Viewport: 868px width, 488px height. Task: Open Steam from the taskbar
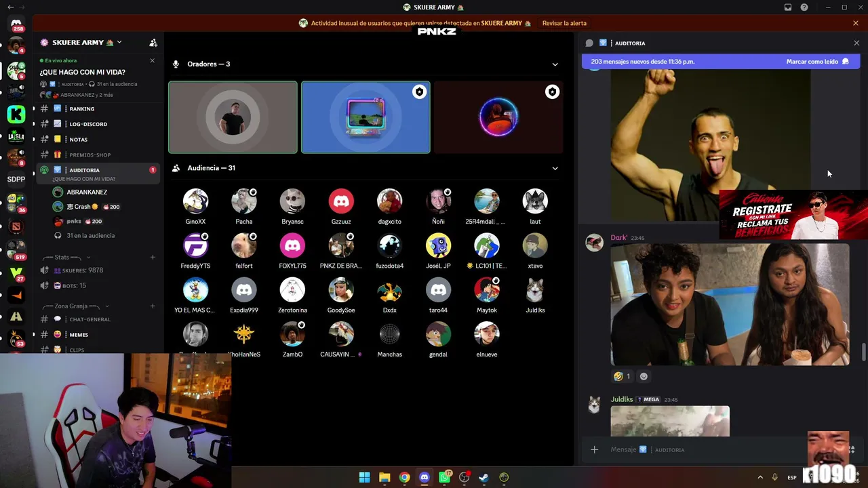pos(484,477)
